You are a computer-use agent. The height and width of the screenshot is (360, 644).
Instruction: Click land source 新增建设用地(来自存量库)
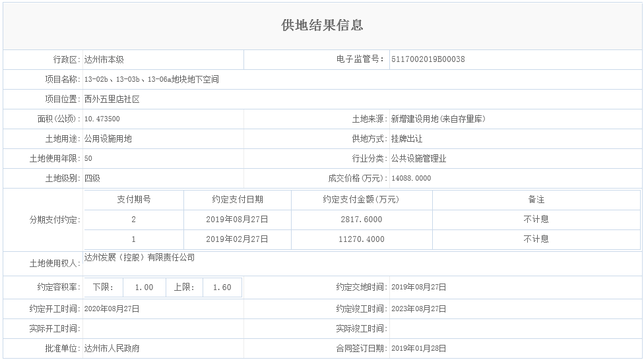point(438,119)
